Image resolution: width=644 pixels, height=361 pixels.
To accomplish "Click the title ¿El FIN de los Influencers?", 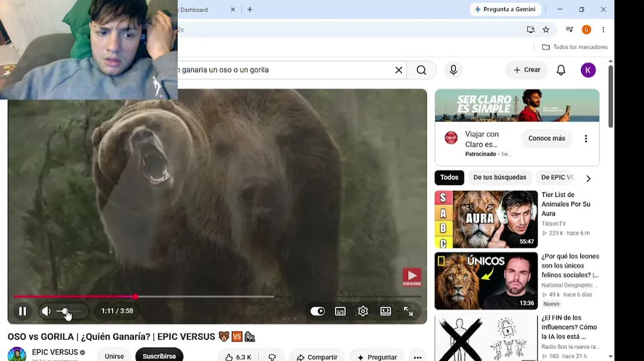I will point(570,327).
